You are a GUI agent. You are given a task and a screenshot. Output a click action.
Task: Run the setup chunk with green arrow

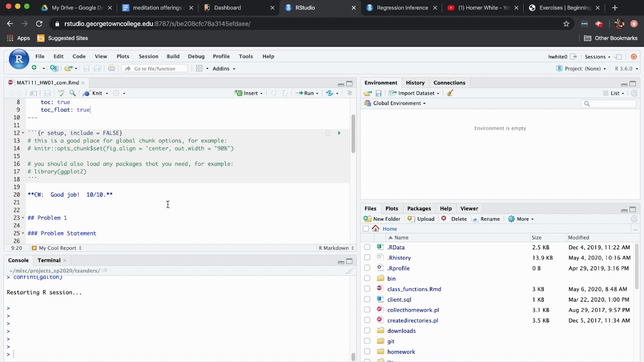click(x=339, y=133)
